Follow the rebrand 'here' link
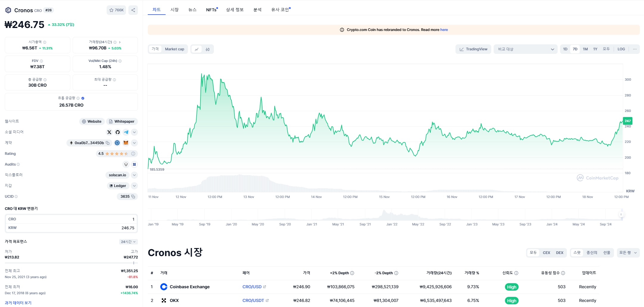Image resolution: width=644 pixels, height=307 pixels. 444,30
